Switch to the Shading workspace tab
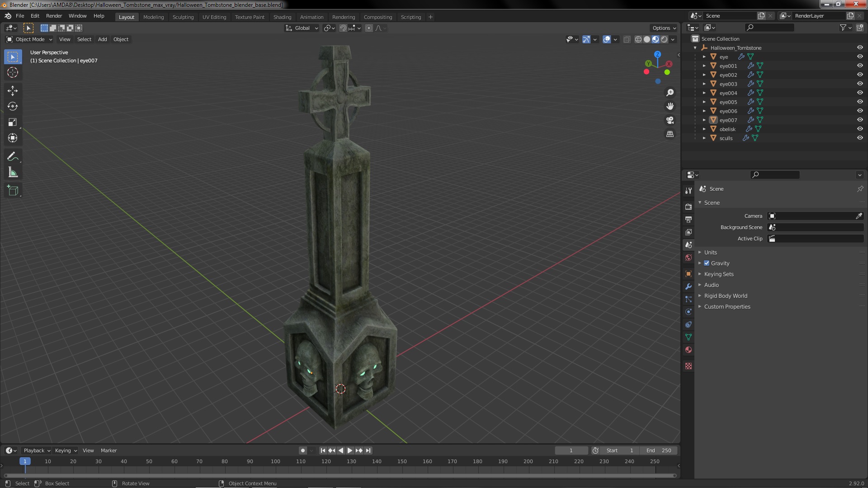 282,17
